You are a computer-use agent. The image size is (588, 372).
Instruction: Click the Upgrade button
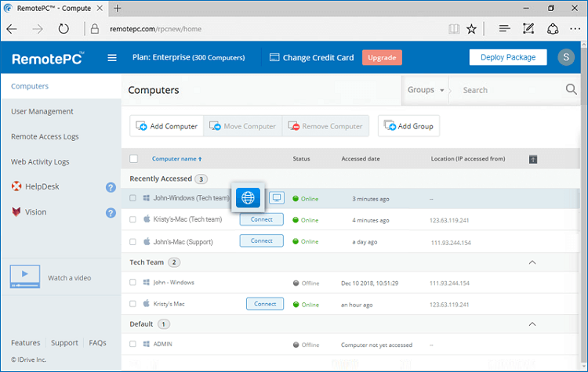point(382,58)
